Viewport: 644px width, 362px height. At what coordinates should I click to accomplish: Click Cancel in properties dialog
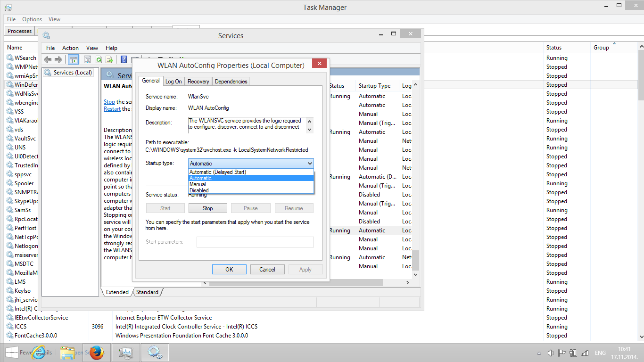267,270
